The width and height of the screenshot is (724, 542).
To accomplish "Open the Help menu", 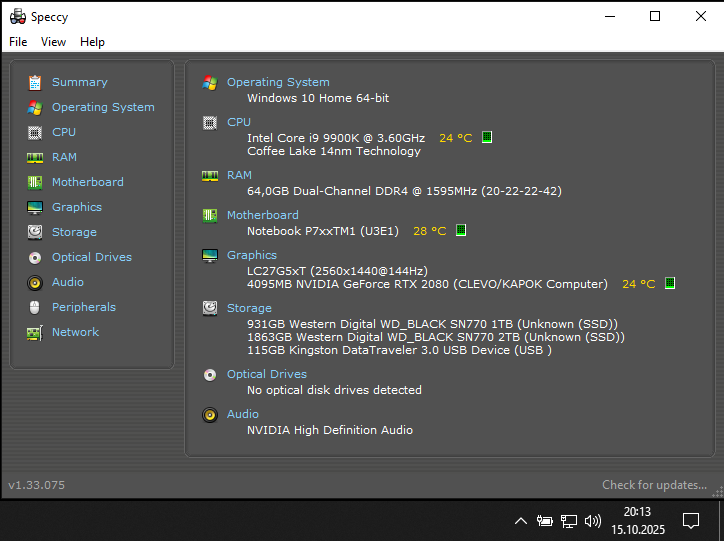I will click(x=92, y=42).
